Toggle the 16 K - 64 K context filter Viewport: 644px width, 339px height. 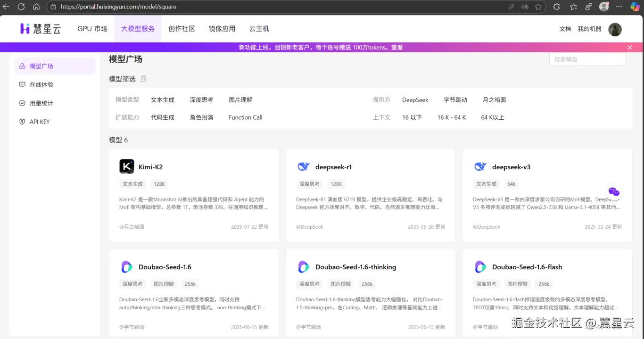click(452, 117)
